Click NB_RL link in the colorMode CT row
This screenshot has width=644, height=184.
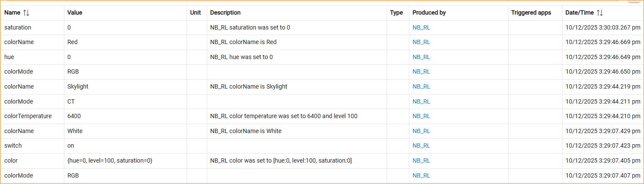coord(421,101)
